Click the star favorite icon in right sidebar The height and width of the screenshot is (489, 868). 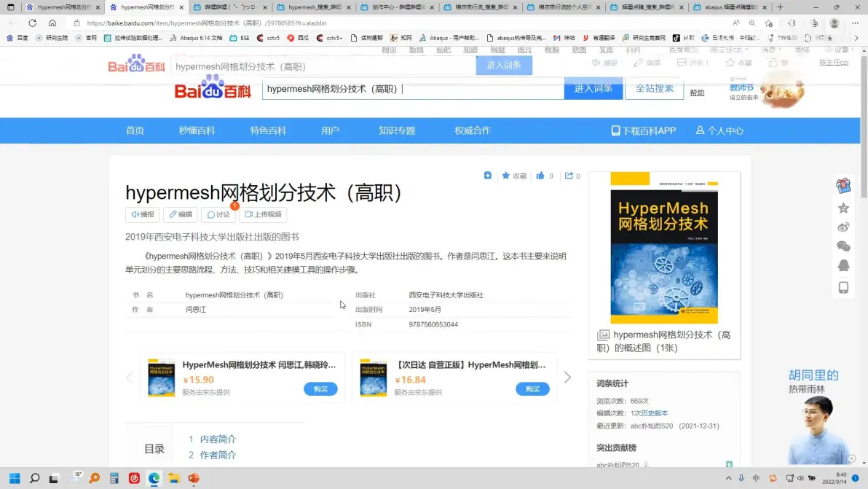point(843,208)
